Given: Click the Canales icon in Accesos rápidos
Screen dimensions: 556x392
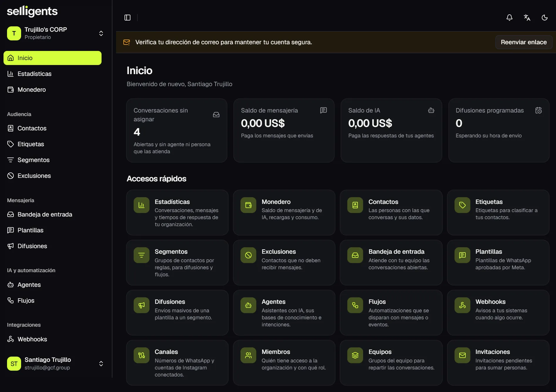Looking at the screenshot, I should 142,355.
